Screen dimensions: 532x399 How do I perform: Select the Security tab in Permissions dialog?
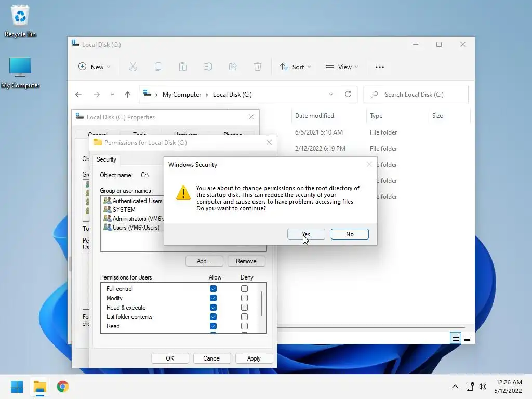106,159
